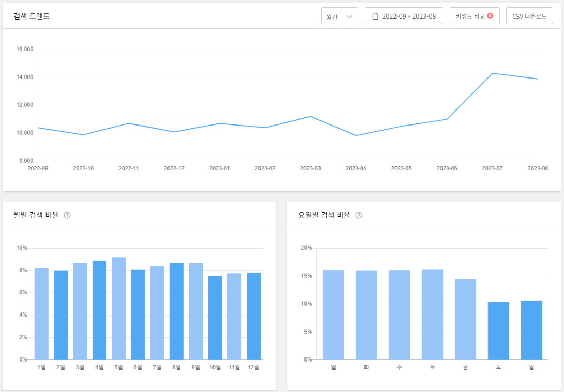Download data via CSV 다운로드 button

pos(529,15)
